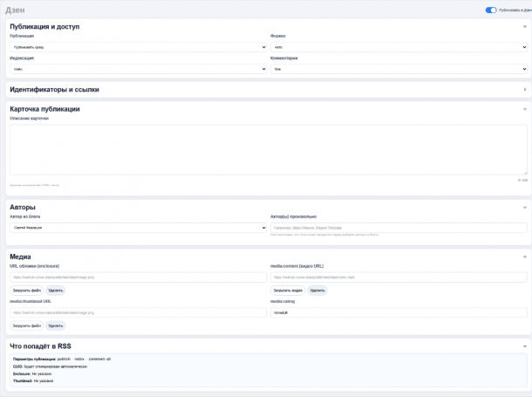Expand the «Идентификаторы и ссылки» section
The height and width of the screenshot is (397, 532).
[x=524, y=89]
